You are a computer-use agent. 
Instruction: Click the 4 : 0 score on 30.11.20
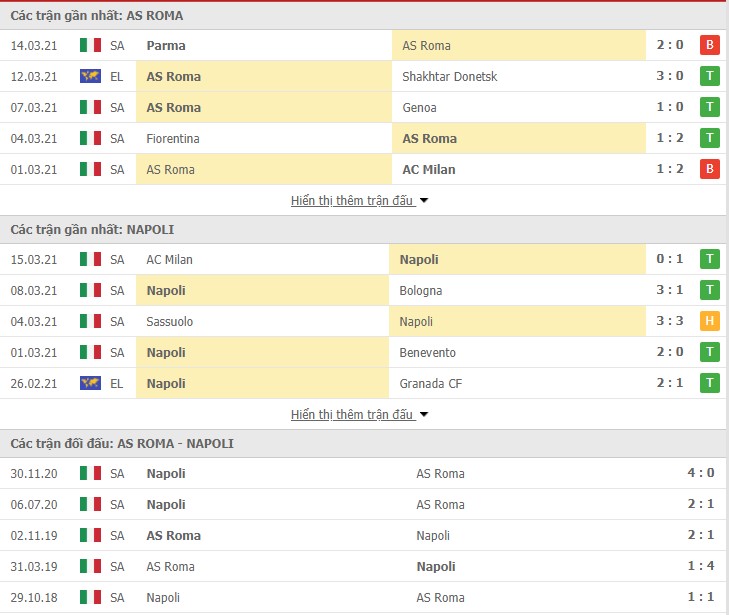pyautogui.click(x=701, y=473)
